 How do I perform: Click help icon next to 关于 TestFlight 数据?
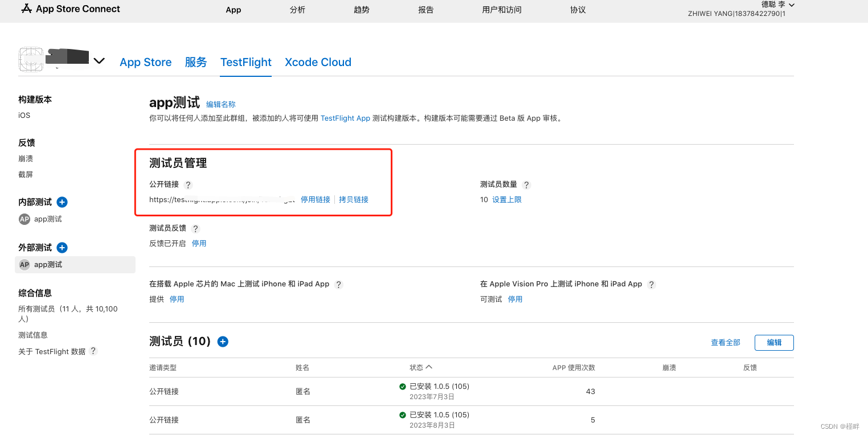tap(93, 351)
